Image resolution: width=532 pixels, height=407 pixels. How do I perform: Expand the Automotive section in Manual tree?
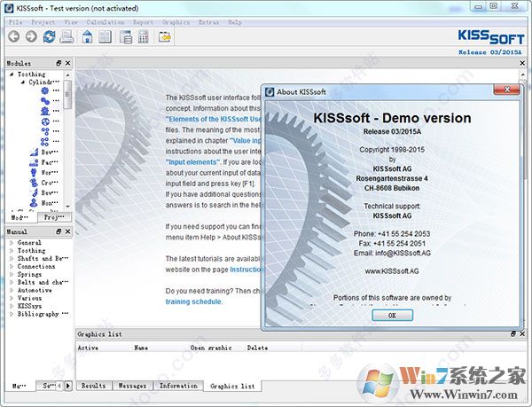pyautogui.click(x=11, y=290)
